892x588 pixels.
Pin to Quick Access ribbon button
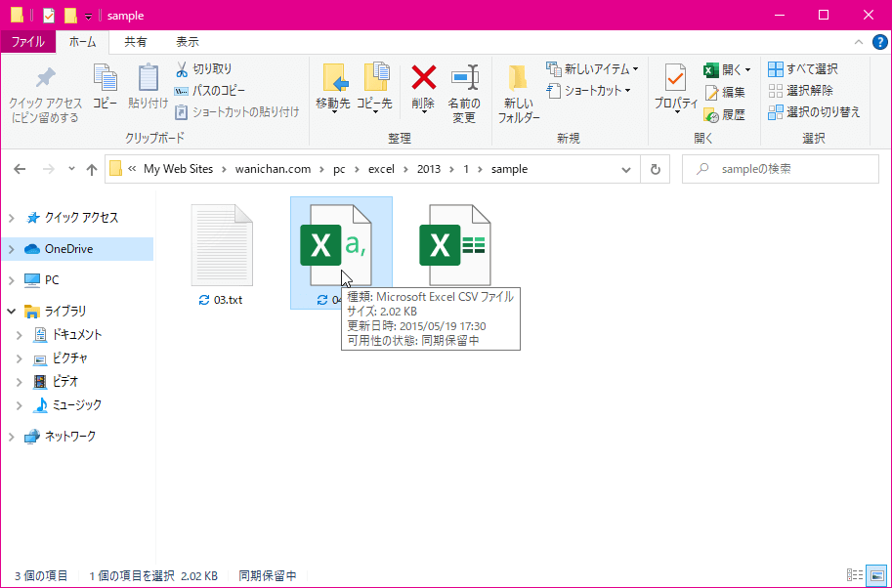pos(46,96)
